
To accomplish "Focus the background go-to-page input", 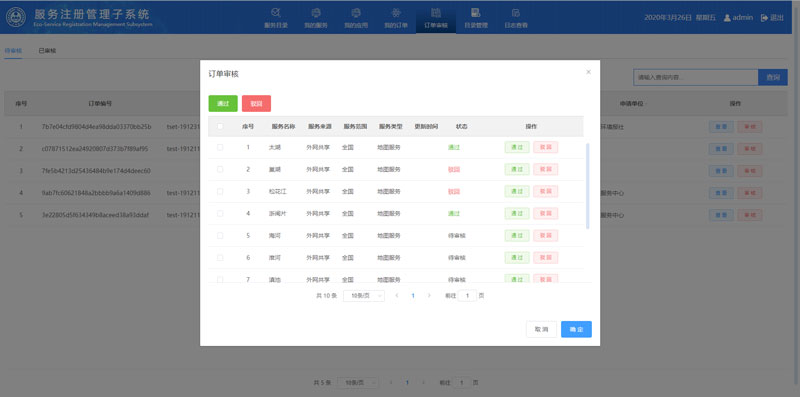I will [x=461, y=382].
